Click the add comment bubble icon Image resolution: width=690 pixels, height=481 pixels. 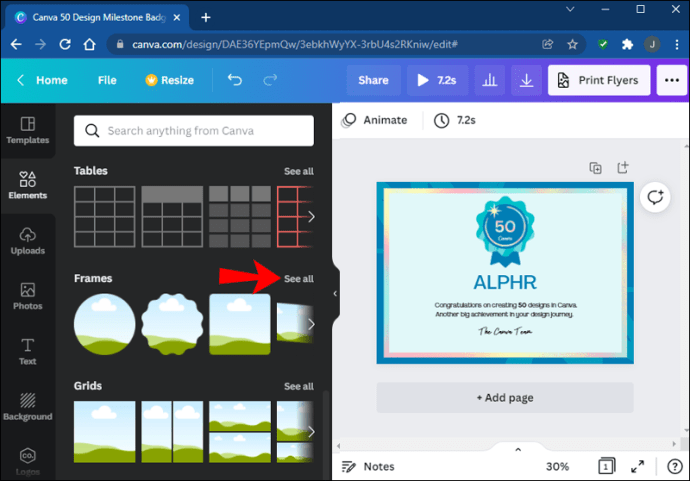[656, 197]
